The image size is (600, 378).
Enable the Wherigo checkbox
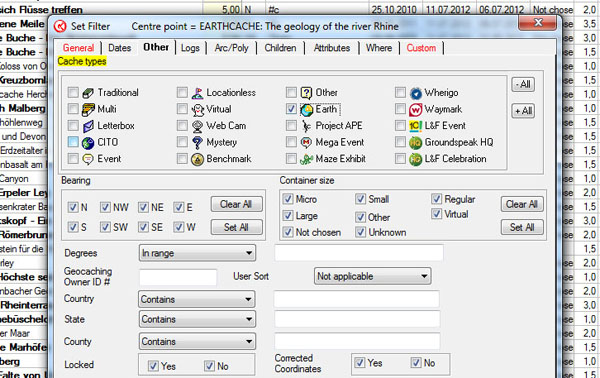coord(400,92)
